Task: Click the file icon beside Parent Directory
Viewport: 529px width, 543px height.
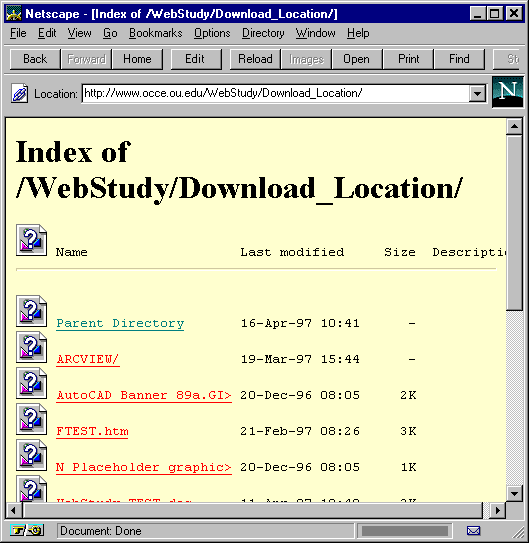Action: (31, 311)
